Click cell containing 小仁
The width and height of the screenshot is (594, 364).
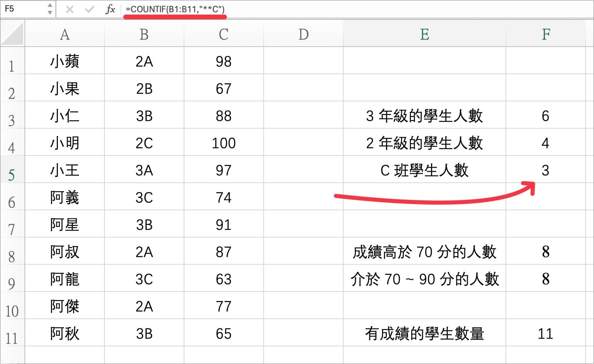[x=65, y=115]
